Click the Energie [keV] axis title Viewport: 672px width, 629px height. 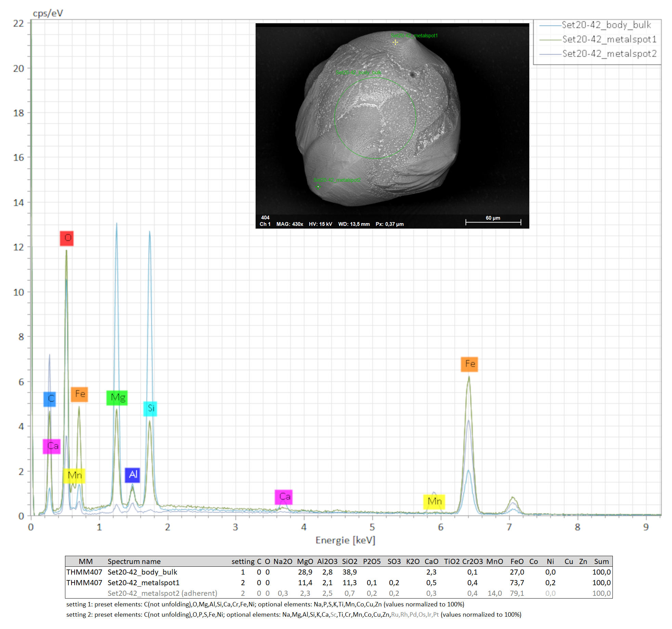(345, 540)
